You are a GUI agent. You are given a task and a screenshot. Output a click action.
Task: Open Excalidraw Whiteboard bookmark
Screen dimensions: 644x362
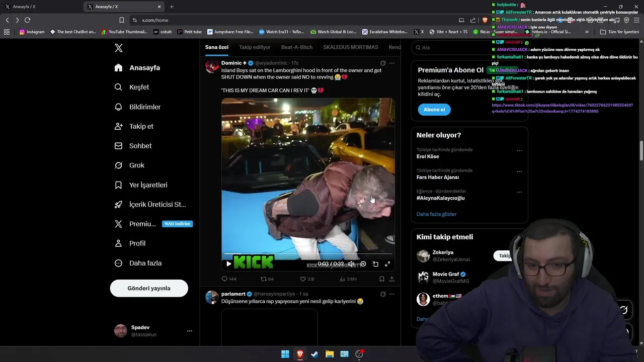pyautogui.click(x=385, y=32)
